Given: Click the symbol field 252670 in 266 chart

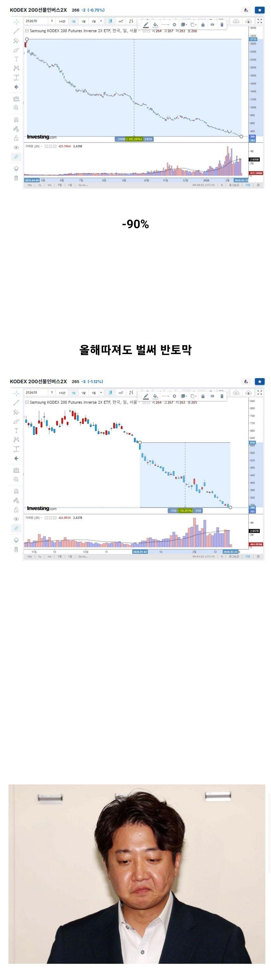Looking at the screenshot, I should (36, 21).
